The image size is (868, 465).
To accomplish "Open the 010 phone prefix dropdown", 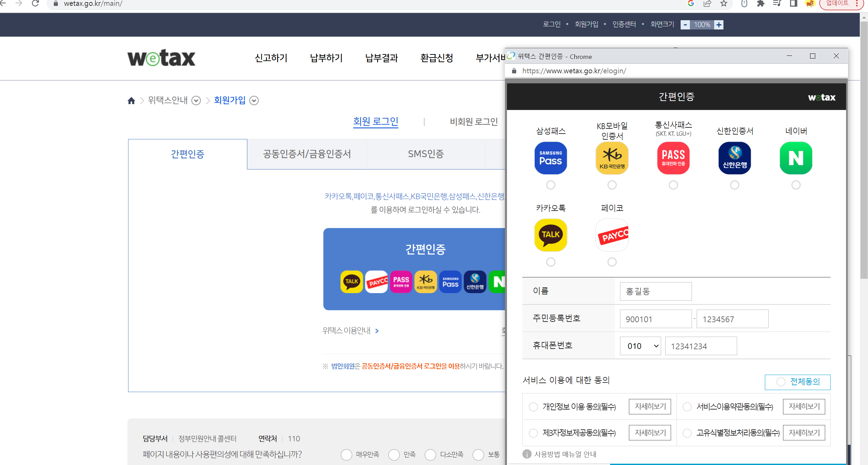I will click(640, 346).
